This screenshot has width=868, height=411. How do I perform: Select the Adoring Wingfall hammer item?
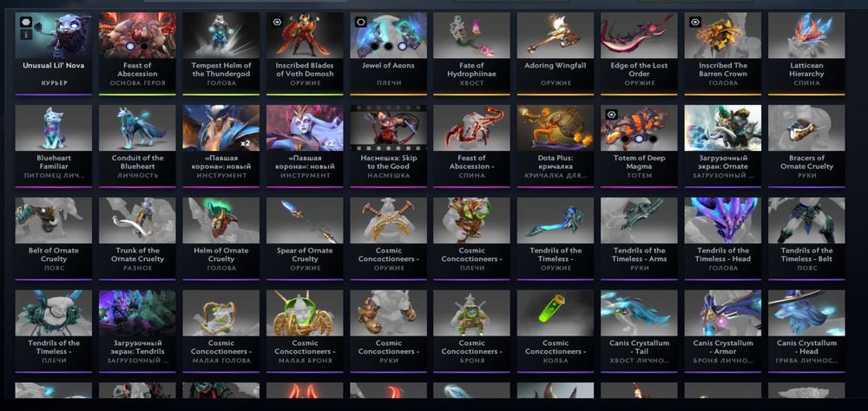click(556, 53)
